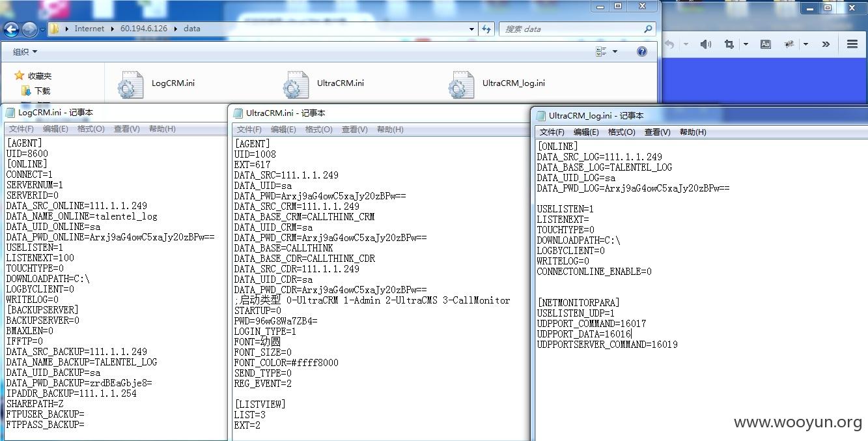Select the UltraCRM_log.ini file icon
This screenshot has height=441, width=868.
461,85
